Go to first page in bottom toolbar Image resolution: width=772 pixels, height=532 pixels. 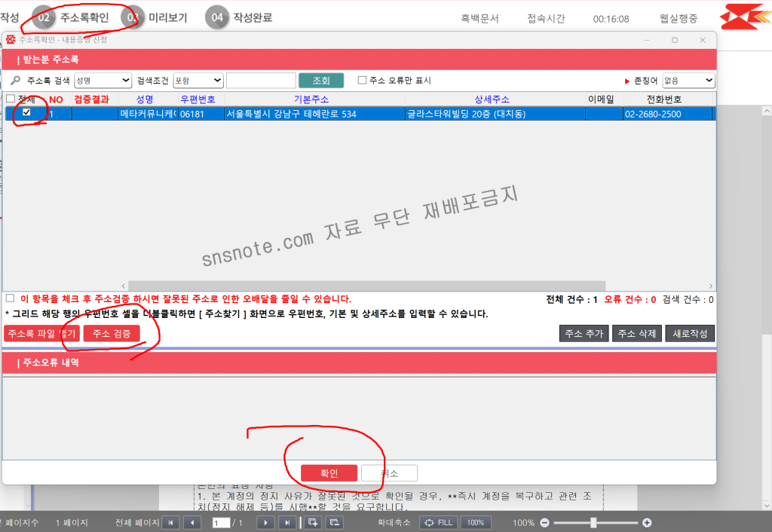pos(171,523)
